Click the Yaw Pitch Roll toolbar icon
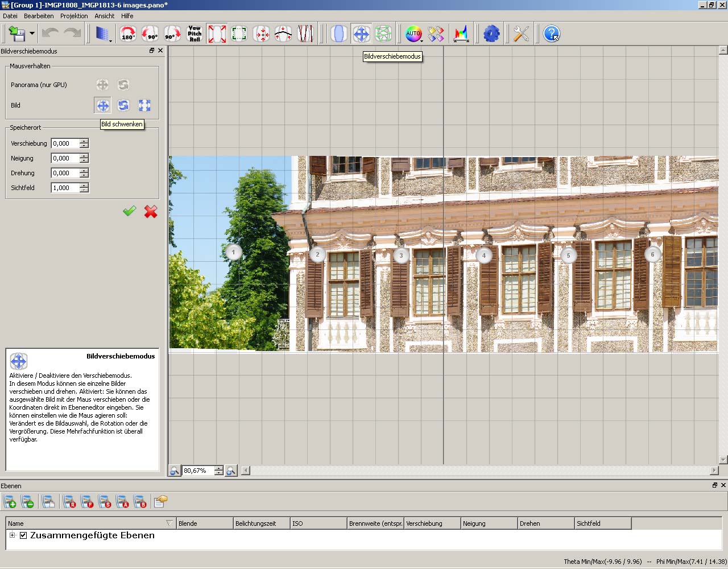Screen dimensions: 728x569 click(195, 34)
